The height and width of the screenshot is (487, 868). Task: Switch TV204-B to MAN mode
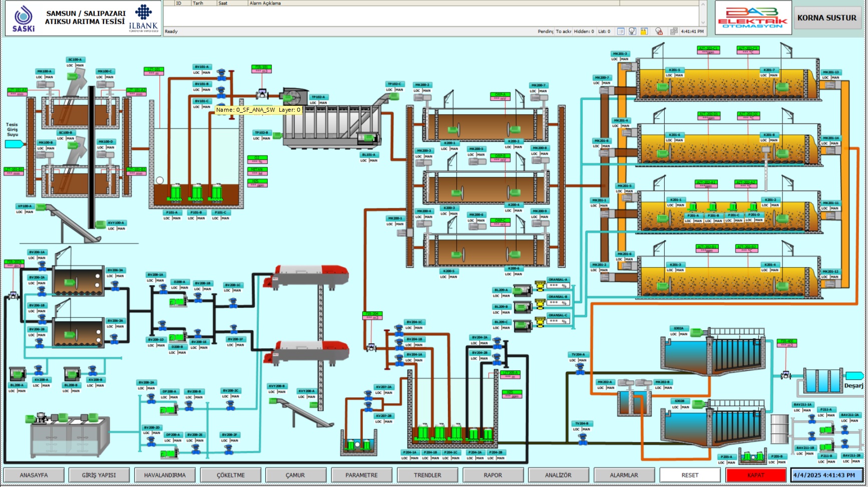pyautogui.click(x=586, y=429)
